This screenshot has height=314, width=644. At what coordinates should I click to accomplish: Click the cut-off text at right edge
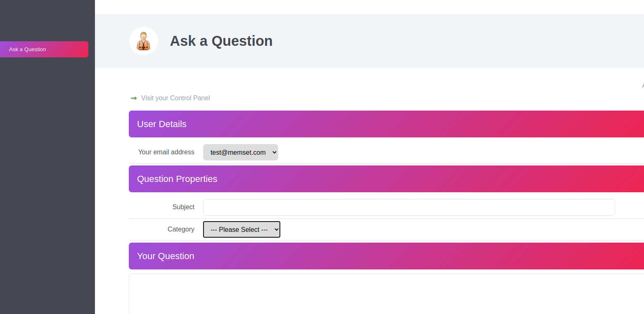coord(642,86)
